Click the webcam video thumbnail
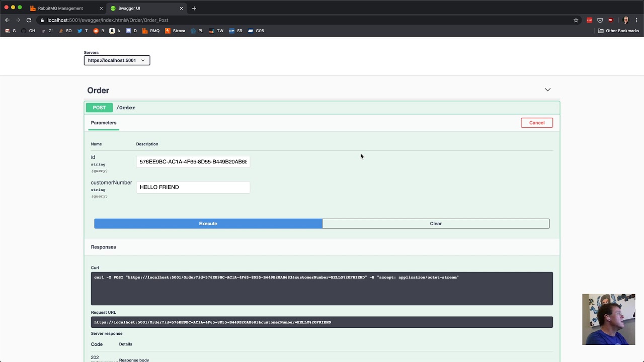 pos(609,319)
